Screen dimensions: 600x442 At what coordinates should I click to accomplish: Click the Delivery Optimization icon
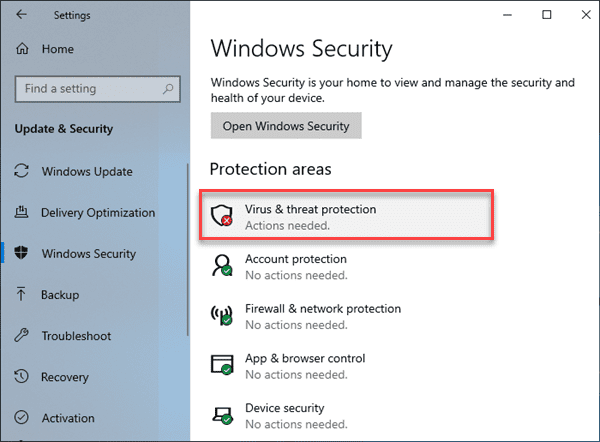point(21,212)
